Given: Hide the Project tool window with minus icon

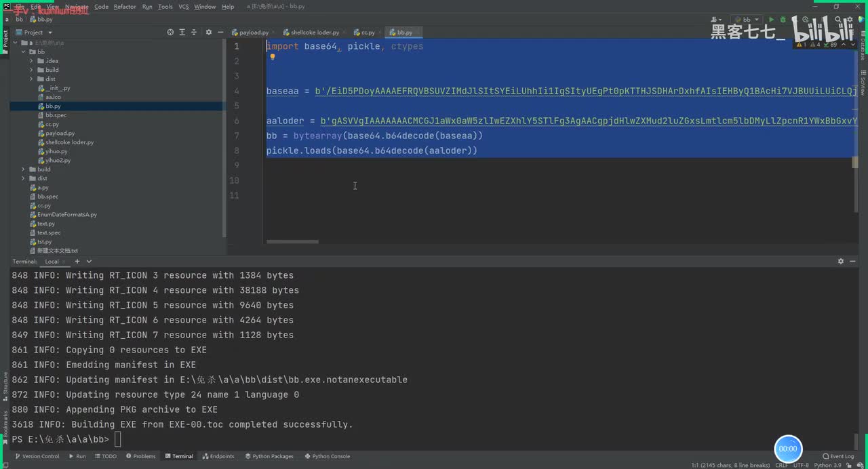Looking at the screenshot, I should [x=220, y=32].
